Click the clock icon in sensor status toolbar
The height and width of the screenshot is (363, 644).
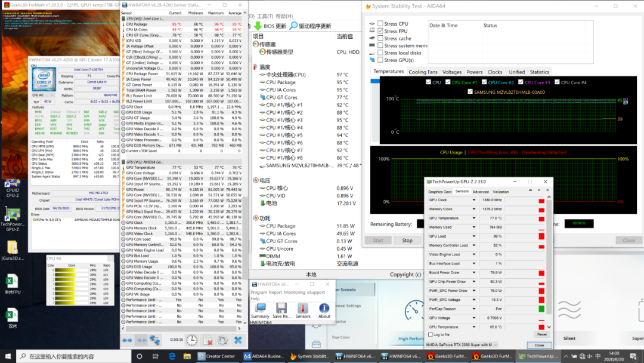coord(192,340)
